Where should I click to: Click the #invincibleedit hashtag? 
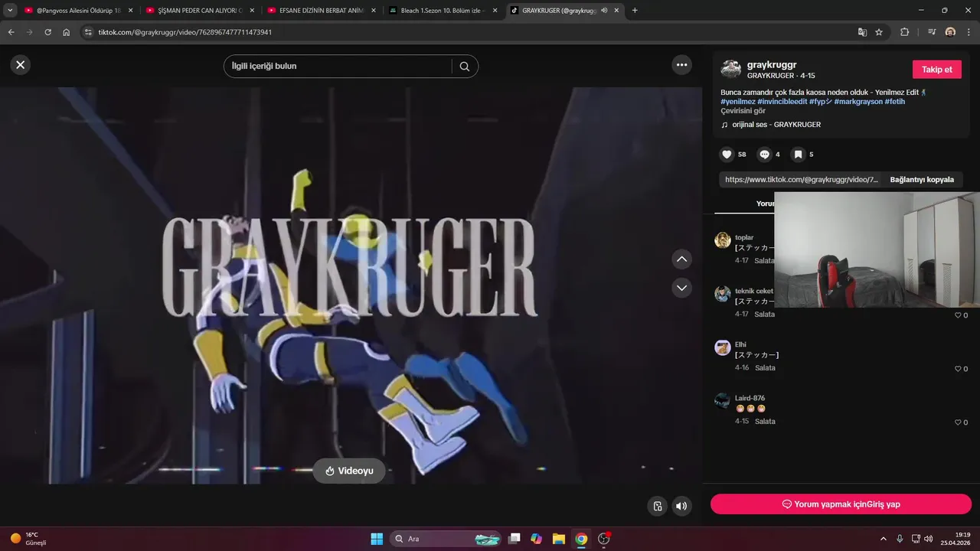click(x=782, y=102)
